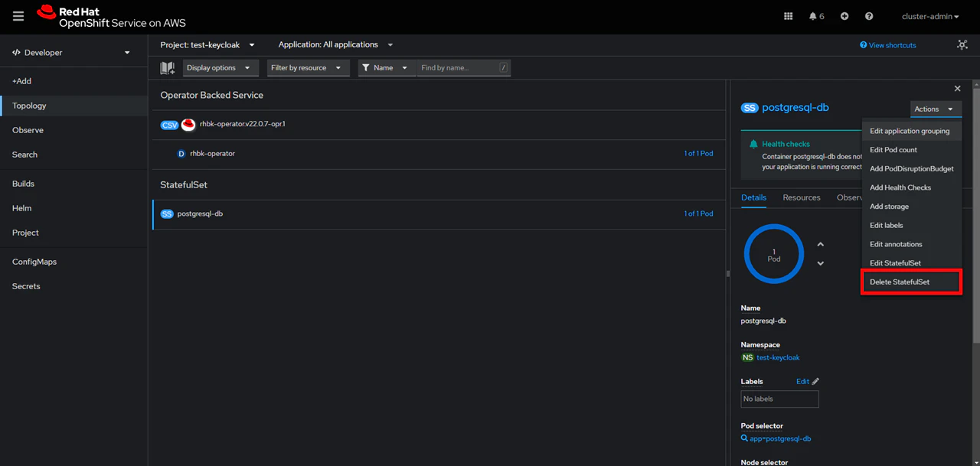
Task: Click the CSV badge of rhbk-operator
Action: point(170,125)
